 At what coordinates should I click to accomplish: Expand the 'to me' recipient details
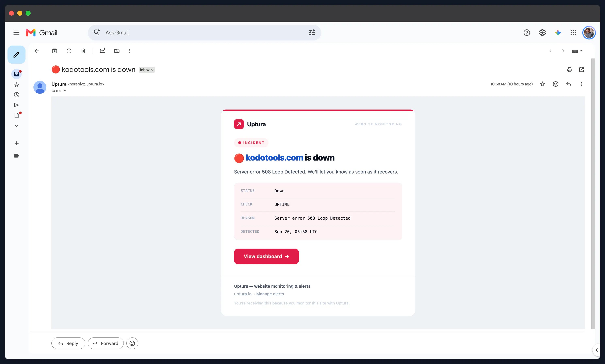(x=65, y=91)
